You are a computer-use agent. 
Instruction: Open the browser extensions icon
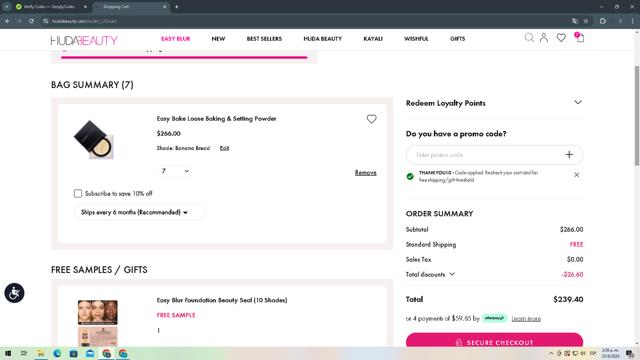[x=603, y=21]
